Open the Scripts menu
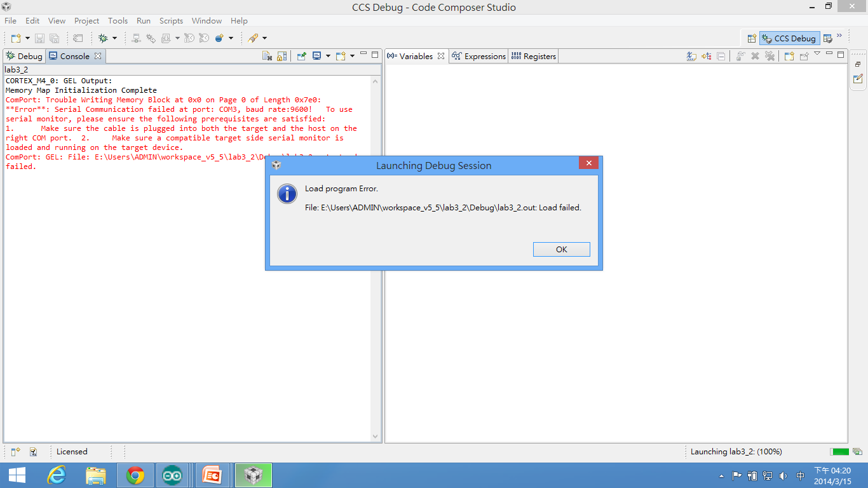The height and width of the screenshot is (488, 868). click(171, 21)
